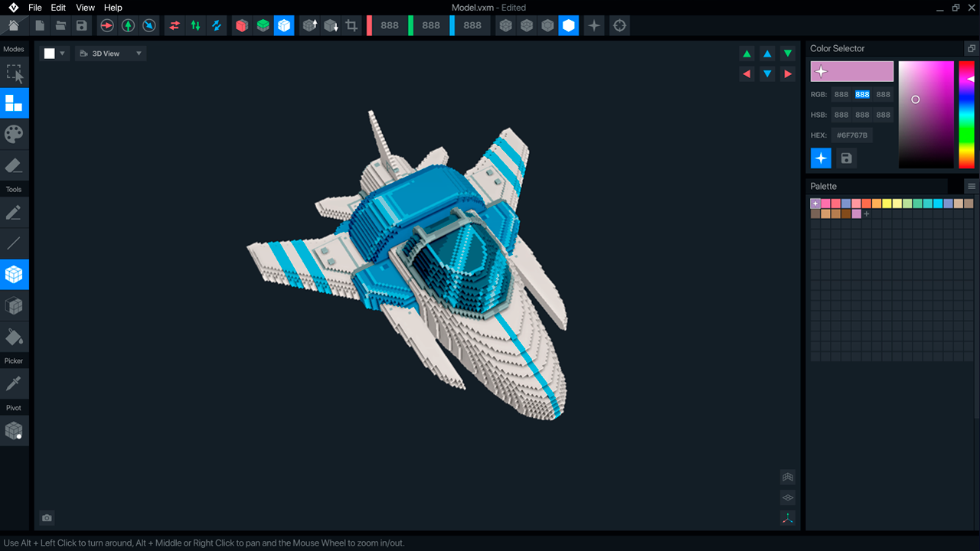Open the Help menu
This screenshot has width=980, height=551.
(113, 8)
